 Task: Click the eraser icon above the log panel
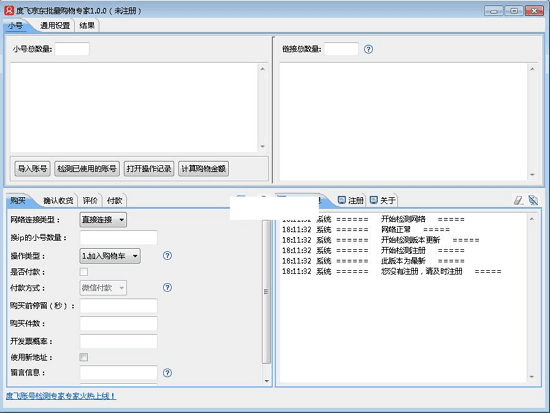click(518, 200)
